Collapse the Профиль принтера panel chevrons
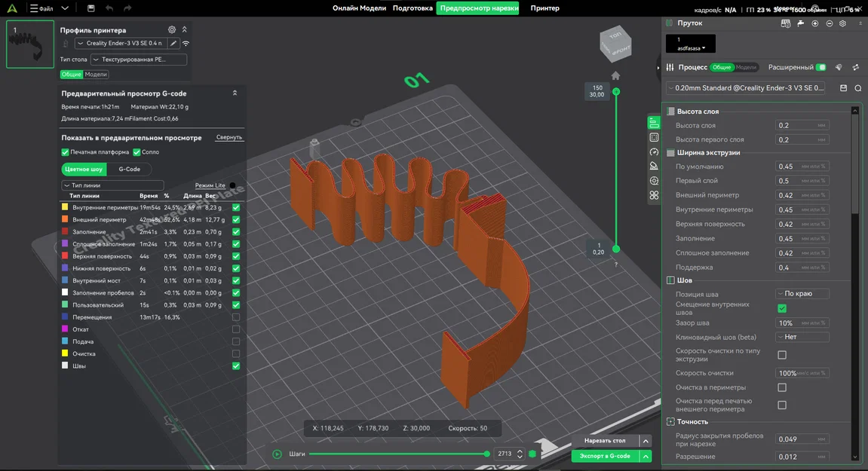The image size is (868, 471). click(x=184, y=30)
